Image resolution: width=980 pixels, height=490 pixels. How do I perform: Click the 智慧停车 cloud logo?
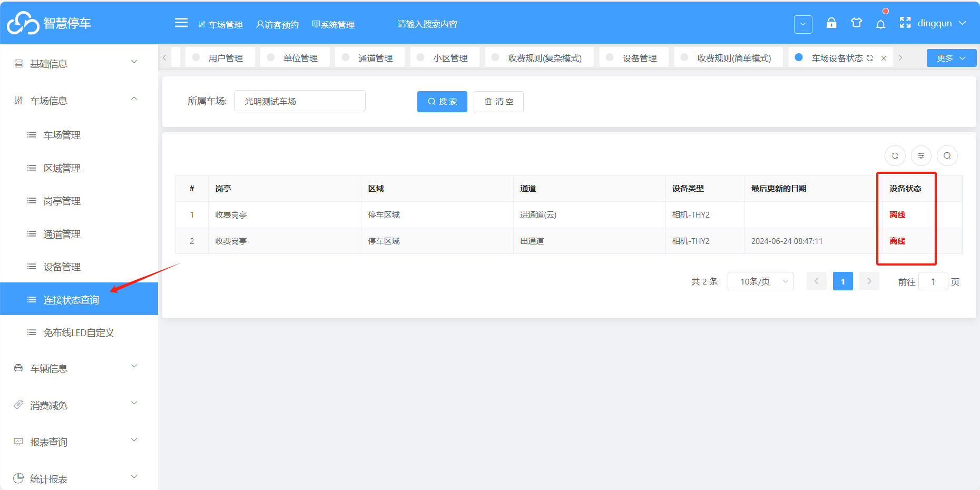(23, 23)
